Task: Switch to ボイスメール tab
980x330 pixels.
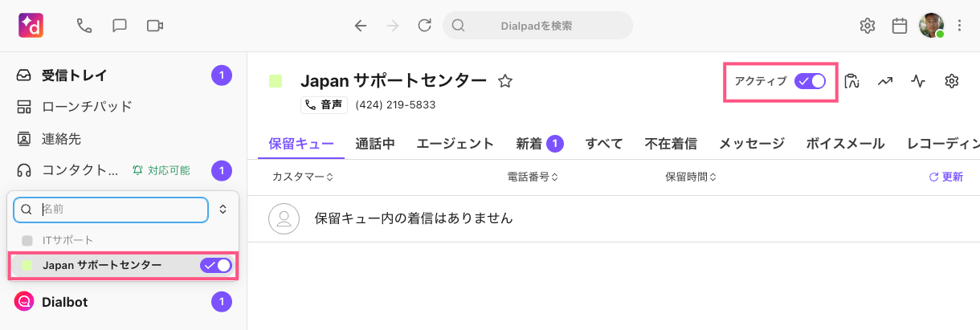Action: click(845, 144)
